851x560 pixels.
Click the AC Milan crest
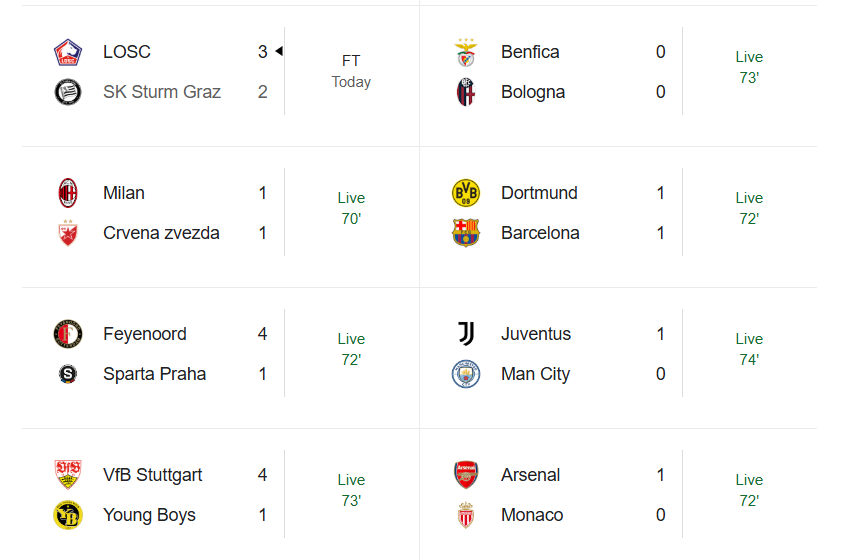click(67, 193)
